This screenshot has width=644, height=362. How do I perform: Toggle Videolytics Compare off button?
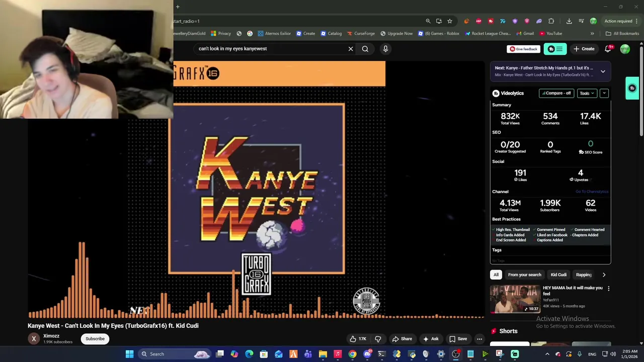[x=556, y=93]
